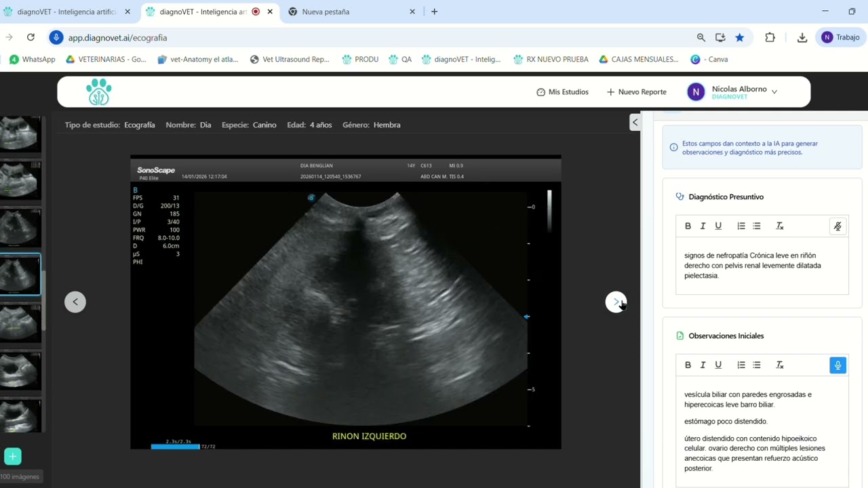Image resolution: width=868 pixels, height=488 pixels.
Task: Open PRODU bookmark
Action: (360, 59)
